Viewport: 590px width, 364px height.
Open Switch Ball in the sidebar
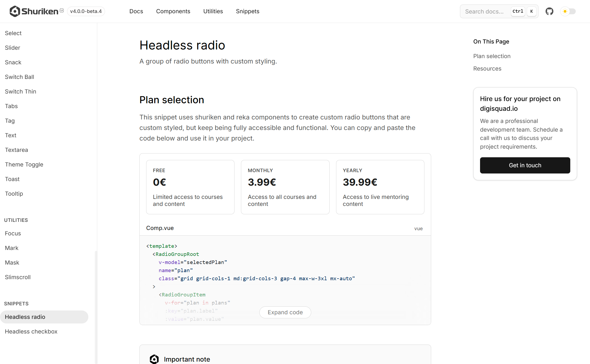coord(19,77)
